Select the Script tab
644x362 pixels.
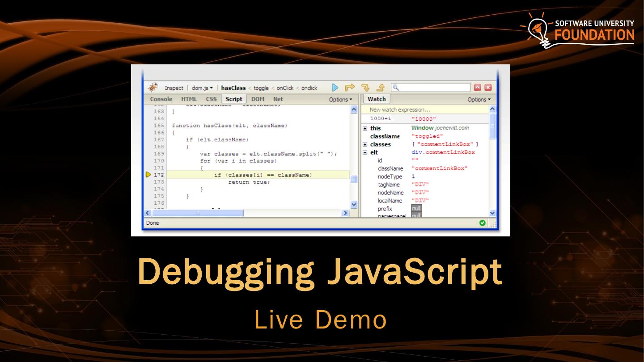click(234, 99)
